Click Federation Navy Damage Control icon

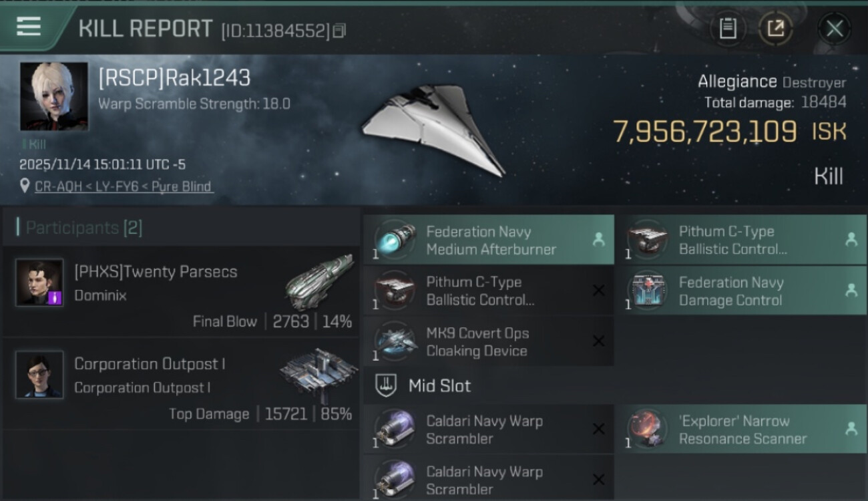click(646, 291)
